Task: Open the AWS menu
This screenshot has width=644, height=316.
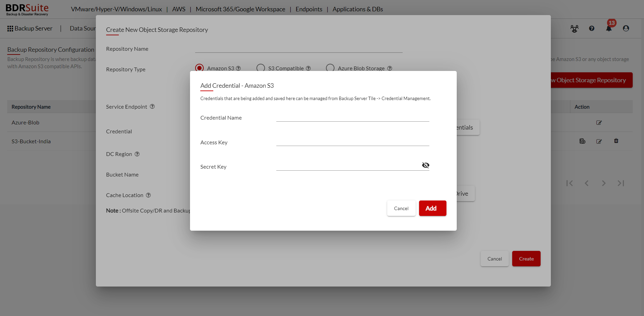Action: (179, 9)
